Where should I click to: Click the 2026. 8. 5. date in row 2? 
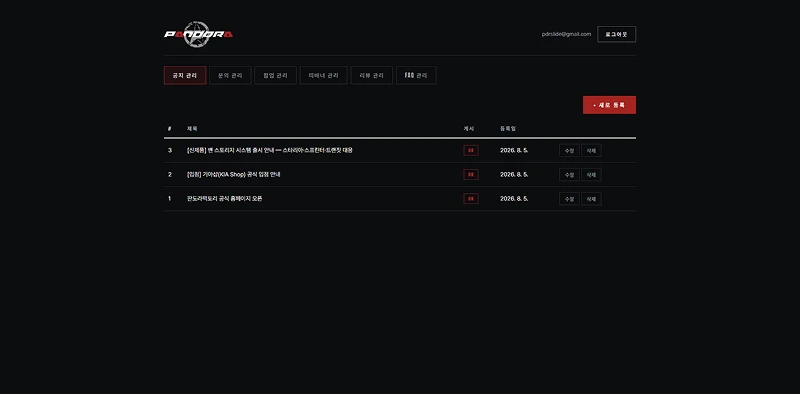pos(514,175)
